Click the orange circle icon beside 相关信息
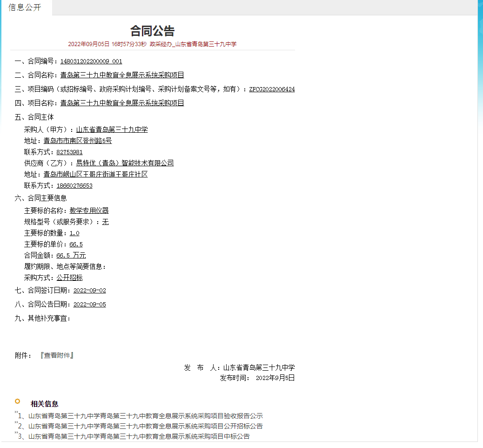The height and width of the screenshot is (448, 483). click(18, 401)
